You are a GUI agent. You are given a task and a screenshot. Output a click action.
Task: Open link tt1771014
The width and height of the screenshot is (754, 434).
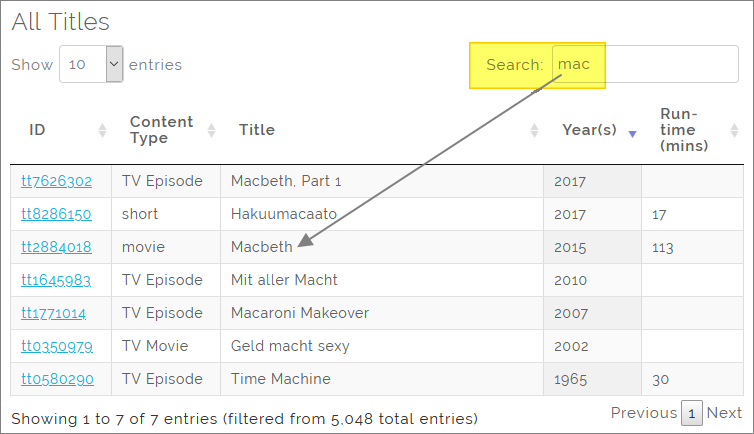tap(53, 313)
